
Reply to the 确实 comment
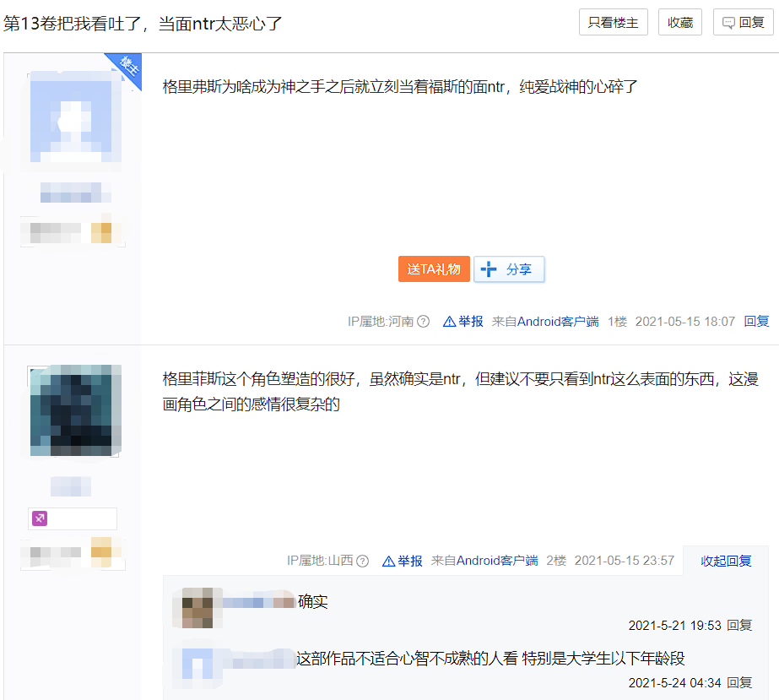tap(738, 626)
